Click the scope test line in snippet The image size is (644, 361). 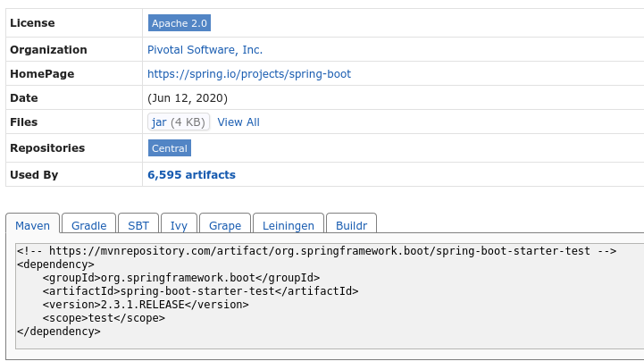pos(104,318)
